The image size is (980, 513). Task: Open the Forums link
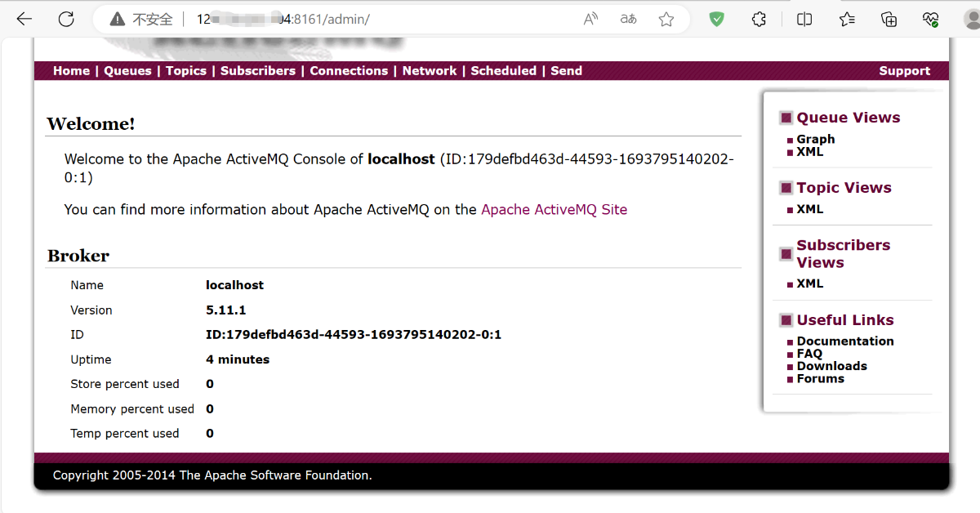[821, 378]
